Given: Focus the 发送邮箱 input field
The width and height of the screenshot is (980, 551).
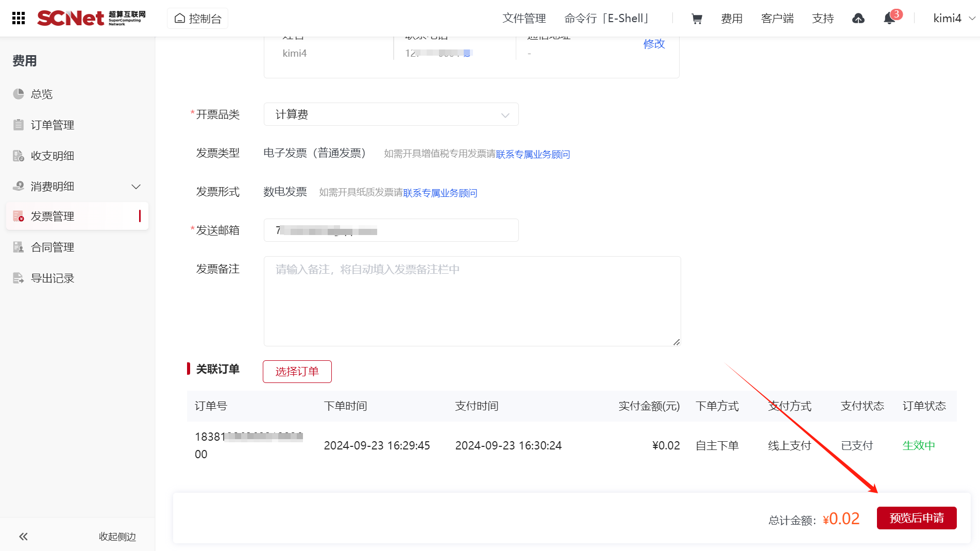Looking at the screenshot, I should point(391,230).
